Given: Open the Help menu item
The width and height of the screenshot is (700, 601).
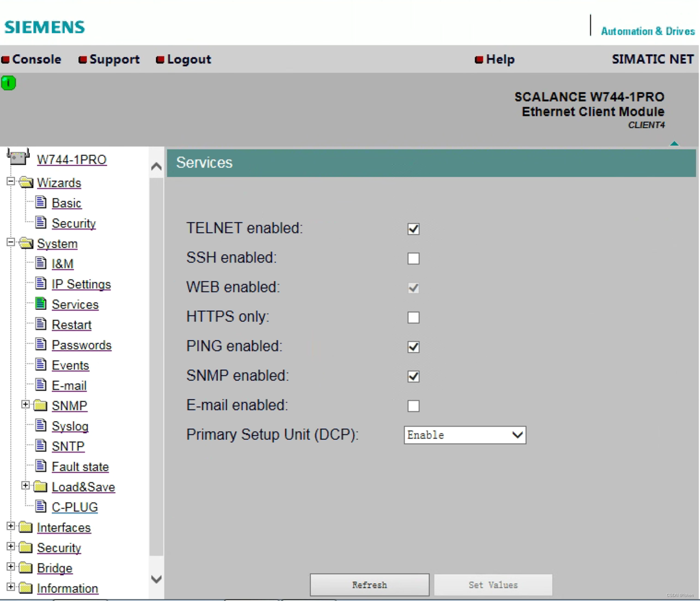Looking at the screenshot, I should (x=495, y=59).
